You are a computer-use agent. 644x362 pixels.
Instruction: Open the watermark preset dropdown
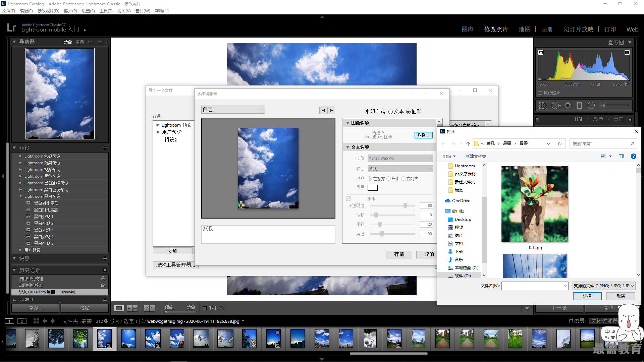[233, 110]
